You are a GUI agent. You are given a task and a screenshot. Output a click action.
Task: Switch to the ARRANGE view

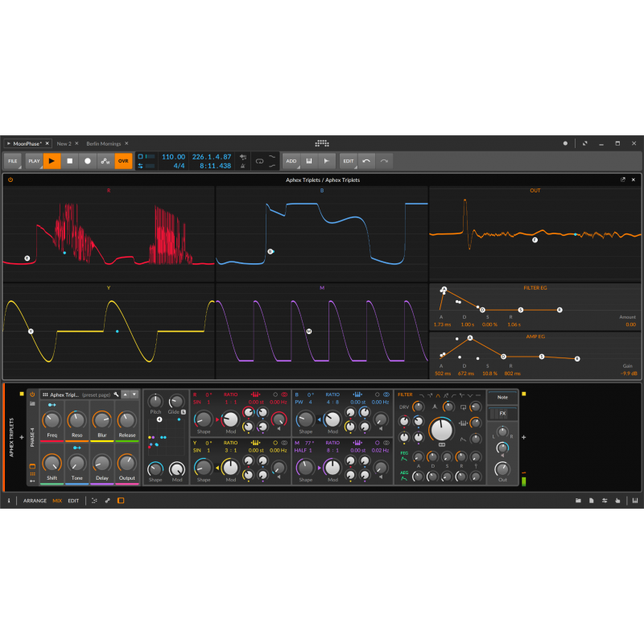pyautogui.click(x=35, y=501)
